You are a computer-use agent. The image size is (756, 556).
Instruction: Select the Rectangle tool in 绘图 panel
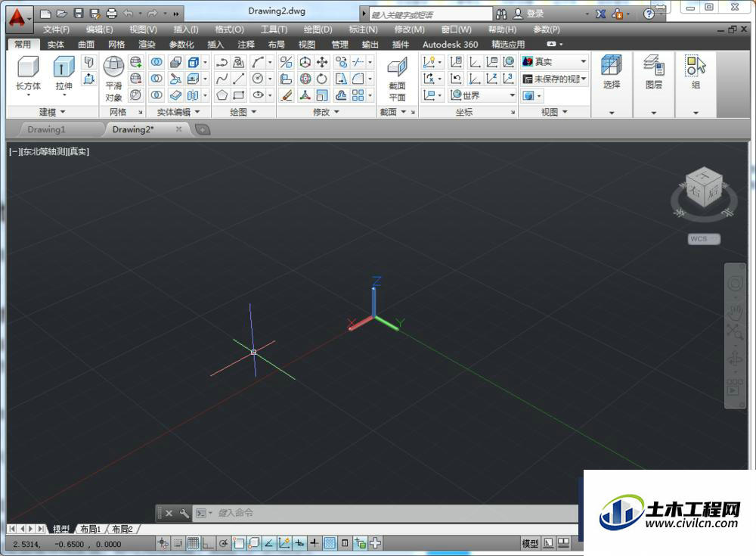pyautogui.click(x=239, y=95)
